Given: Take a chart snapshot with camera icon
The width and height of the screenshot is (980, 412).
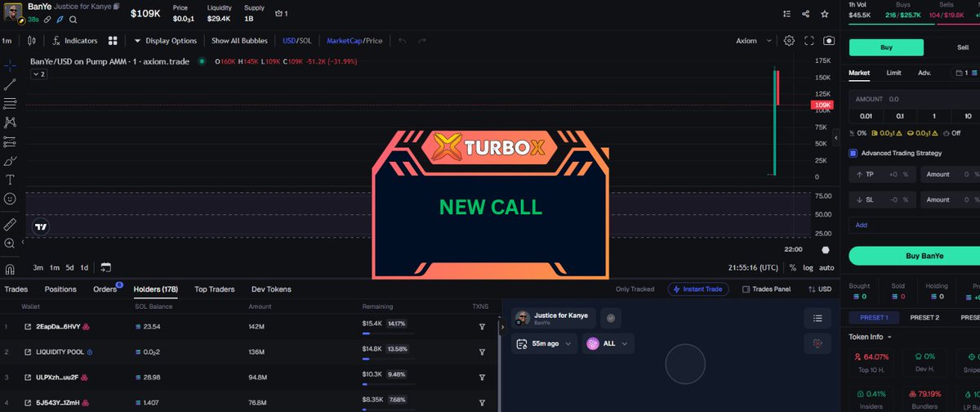Looking at the screenshot, I should 829,40.
